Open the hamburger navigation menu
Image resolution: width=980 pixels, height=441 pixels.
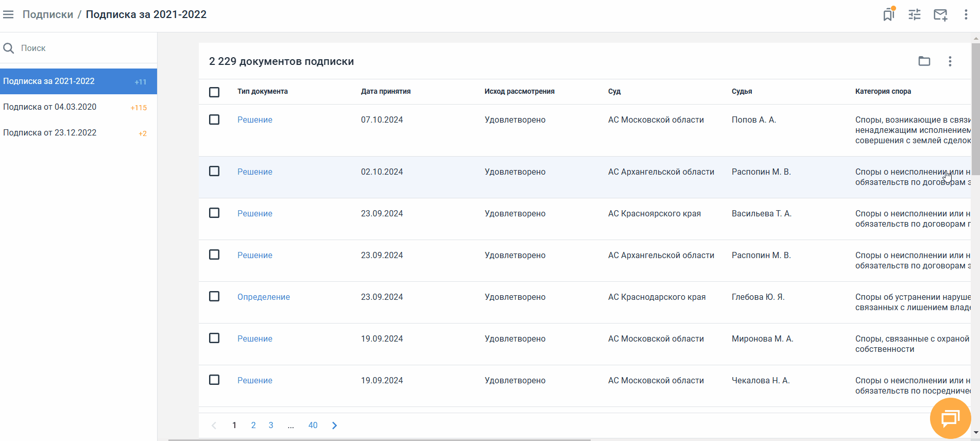[8, 14]
